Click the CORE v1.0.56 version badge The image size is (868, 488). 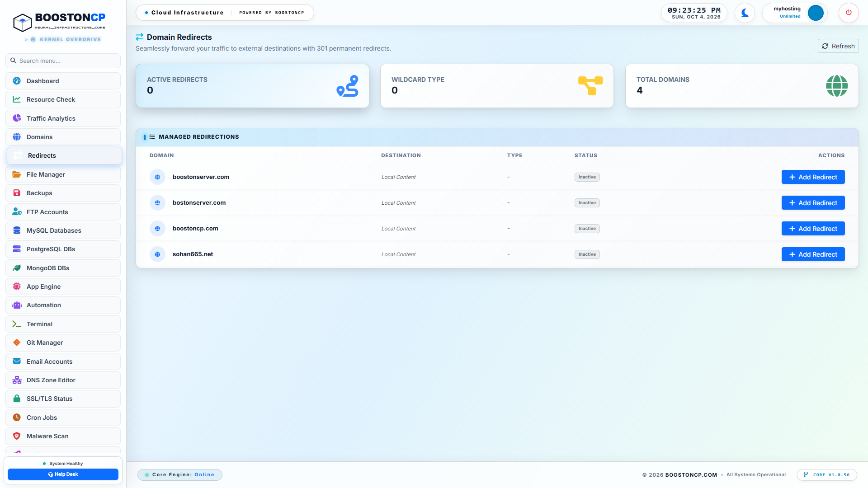[827, 475]
